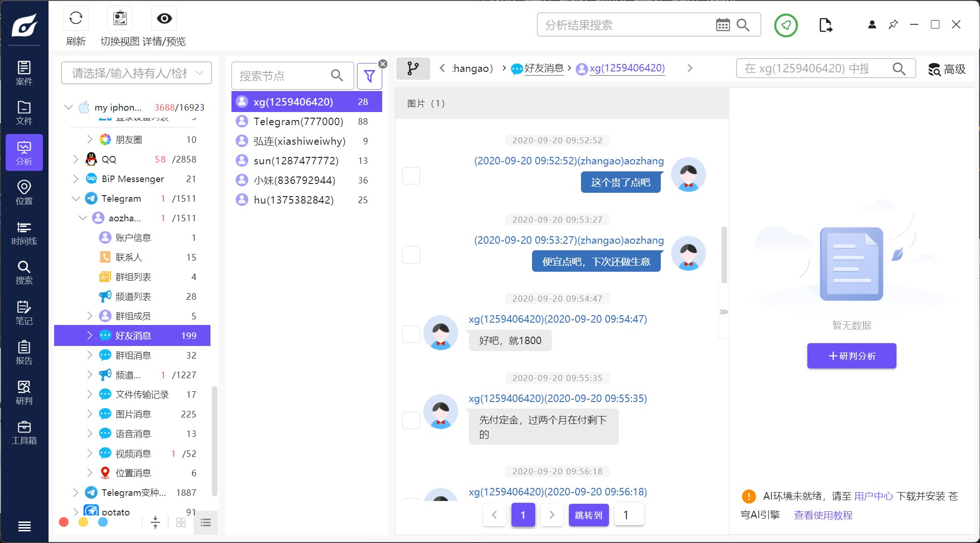
Task: Toggle the Details/Preview eye icon
Action: 164,19
